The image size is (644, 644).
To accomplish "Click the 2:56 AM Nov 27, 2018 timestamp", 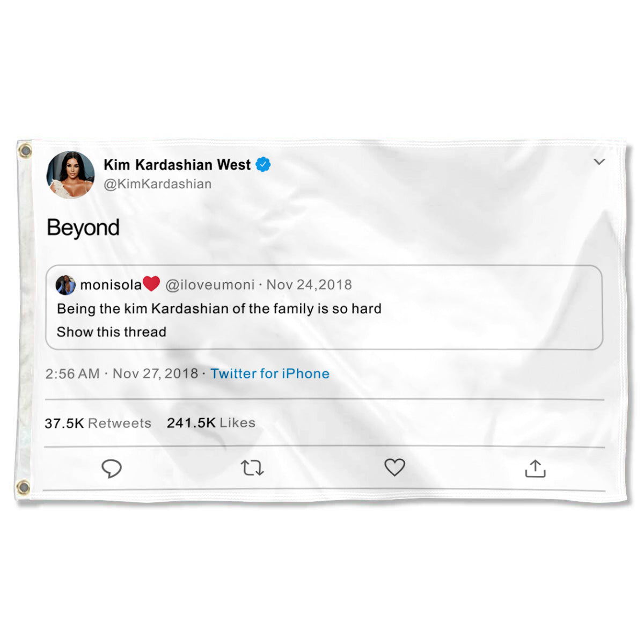I will pos(122,374).
